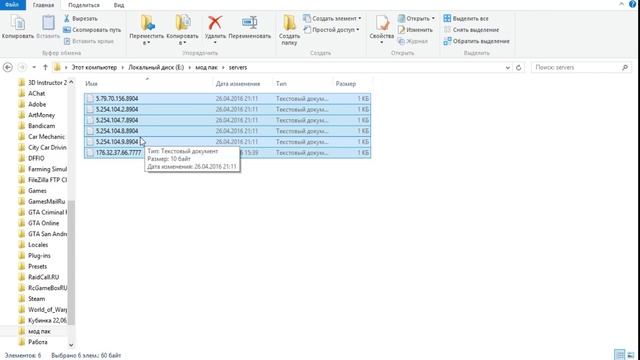This screenshot has width=640, height=360.
Task: Go back with the left arrow button
Action: (x=8, y=67)
